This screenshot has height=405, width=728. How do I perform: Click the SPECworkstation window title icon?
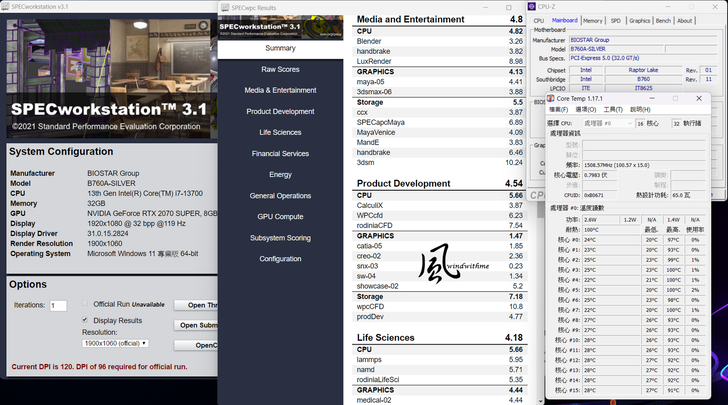click(x=5, y=7)
